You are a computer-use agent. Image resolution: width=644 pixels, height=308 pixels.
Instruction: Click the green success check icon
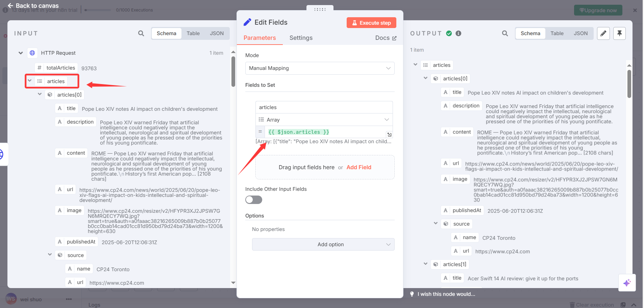click(449, 33)
